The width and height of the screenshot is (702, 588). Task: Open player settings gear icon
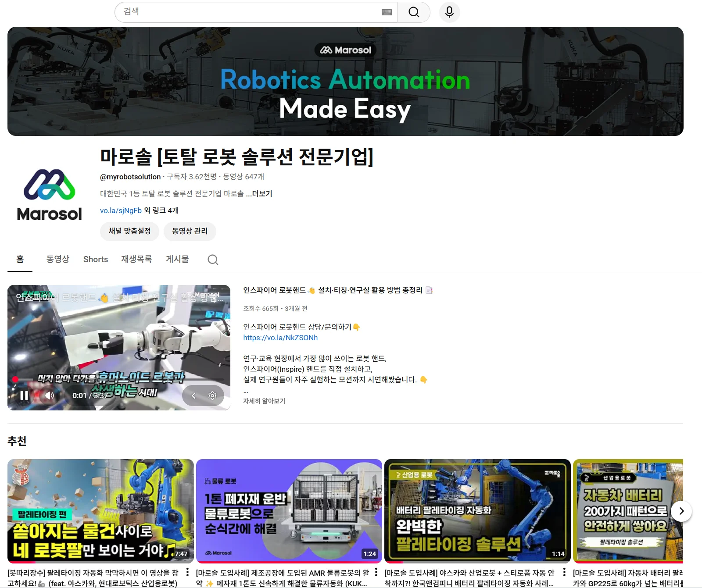click(x=212, y=396)
